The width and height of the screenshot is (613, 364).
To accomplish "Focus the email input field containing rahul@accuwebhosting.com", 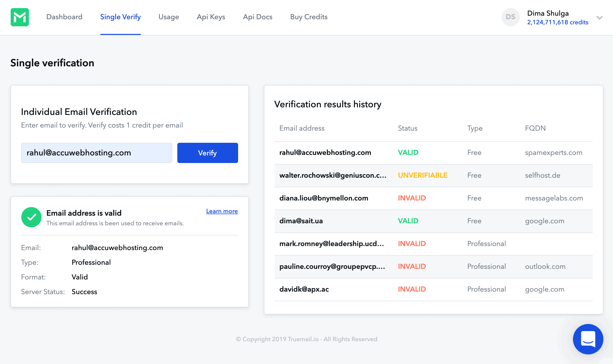I will pyautogui.click(x=97, y=153).
